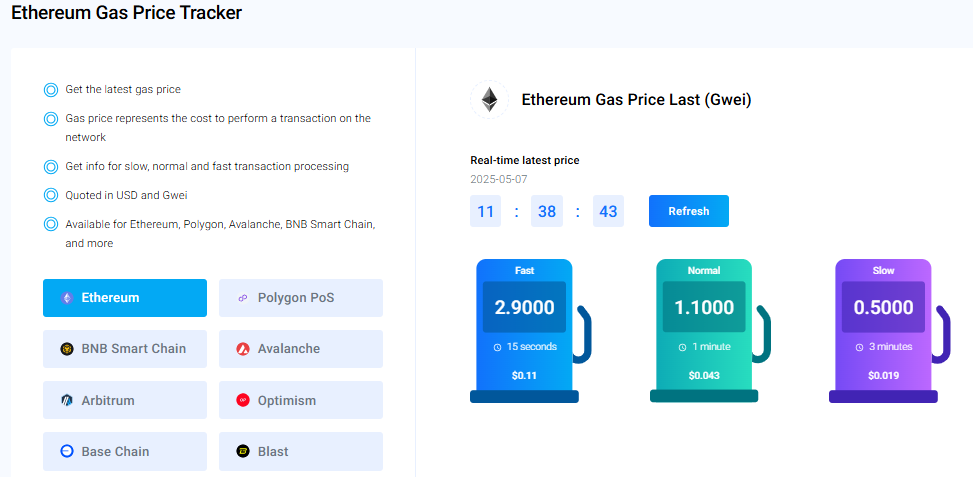Click the Polygon PoS chain icon
The image size is (973, 477).
pos(242,298)
